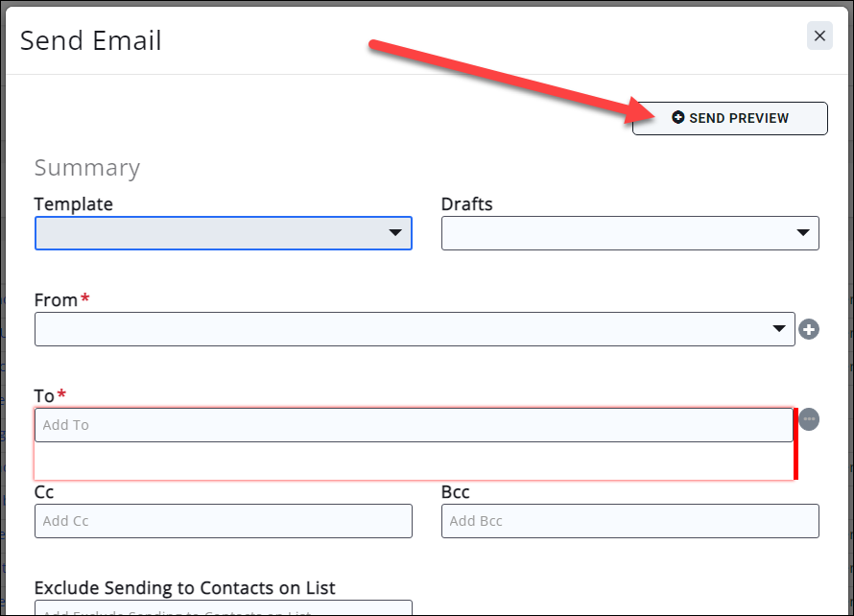Select the Add Bcc input field
This screenshot has height=616, width=854.
click(629, 521)
